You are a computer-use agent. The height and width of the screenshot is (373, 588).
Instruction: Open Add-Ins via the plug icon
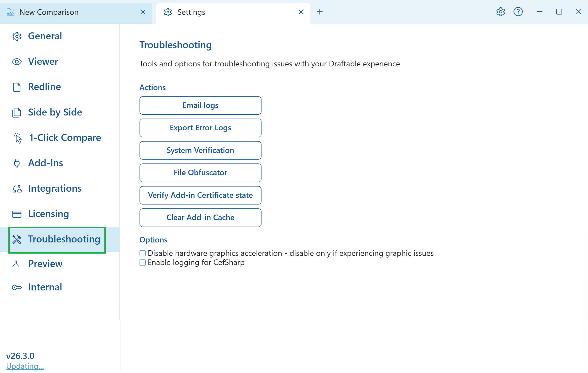pyautogui.click(x=16, y=163)
